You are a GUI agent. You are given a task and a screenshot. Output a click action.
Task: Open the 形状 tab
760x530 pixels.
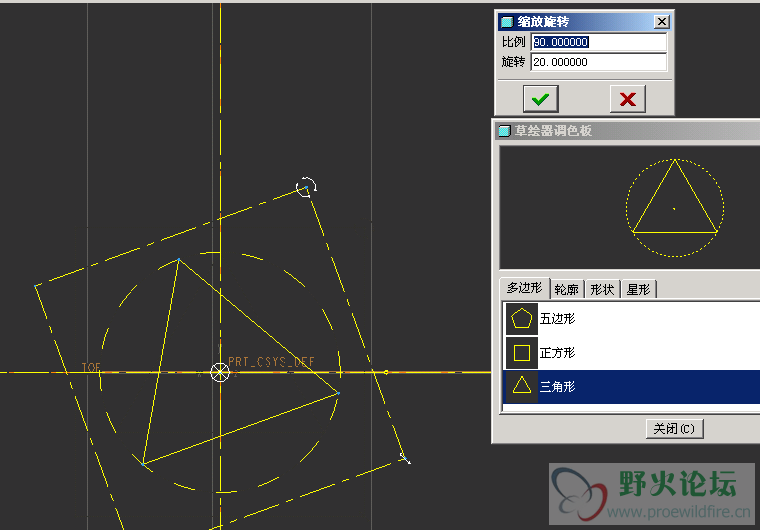coord(602,289)
